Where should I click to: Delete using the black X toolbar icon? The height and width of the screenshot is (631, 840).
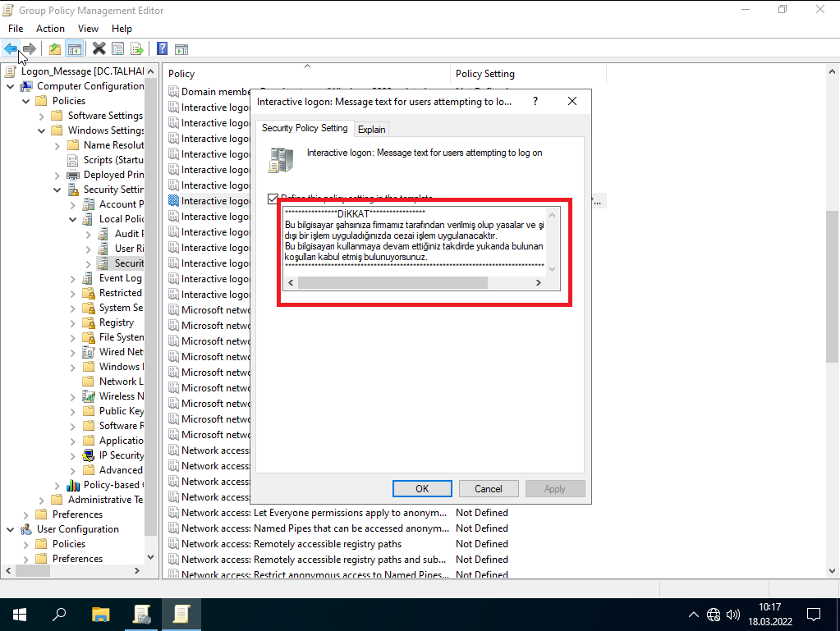pyautogui.click(x=99, y=49)
